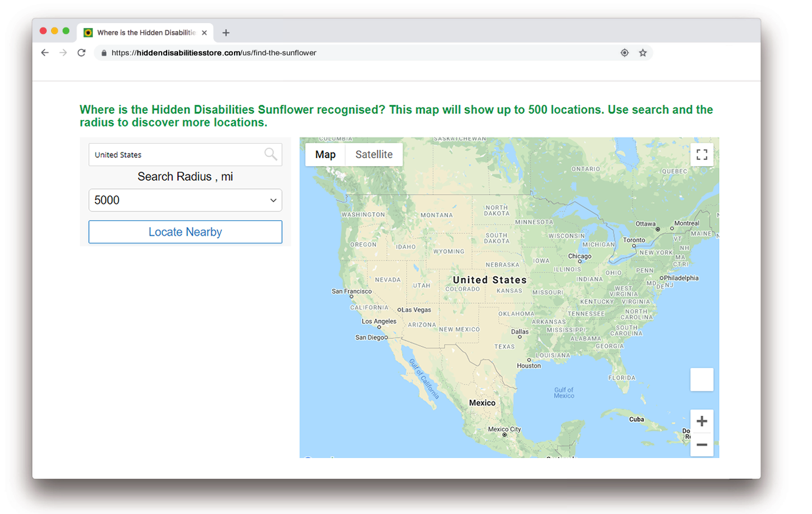Image resolution: width=812 pixels, height=514 pixels.
Task: Click Las Vegas on the map
Action: pos(416,310)
